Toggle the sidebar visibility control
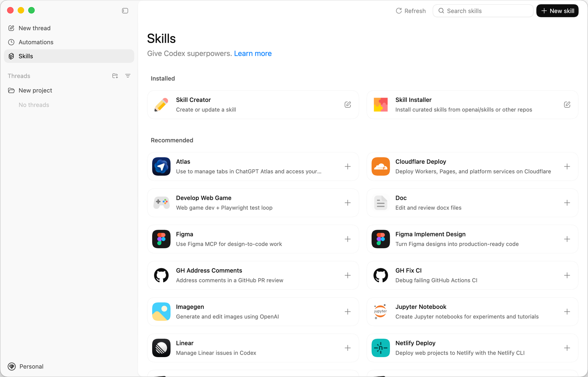The width and height of the screenshot is (588, 377). click(x=125, y=11)
